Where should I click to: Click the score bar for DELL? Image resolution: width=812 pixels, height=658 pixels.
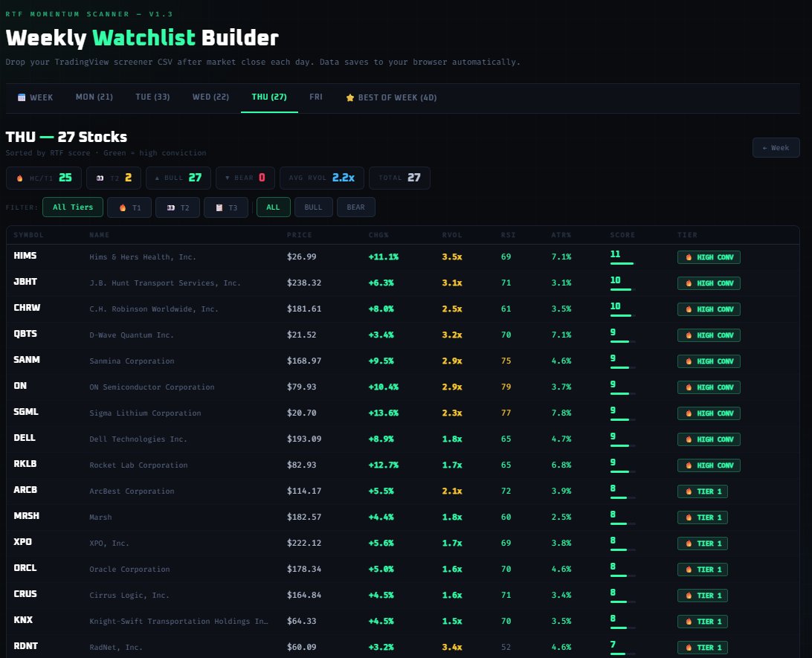622,446
